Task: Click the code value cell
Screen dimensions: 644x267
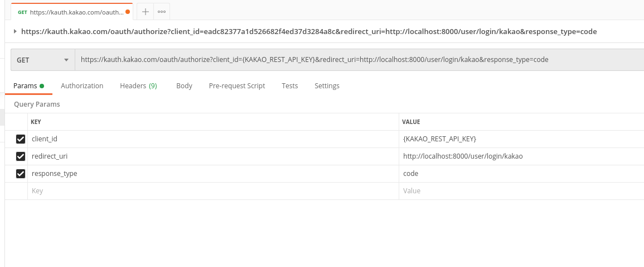Action: coord(521,174)
